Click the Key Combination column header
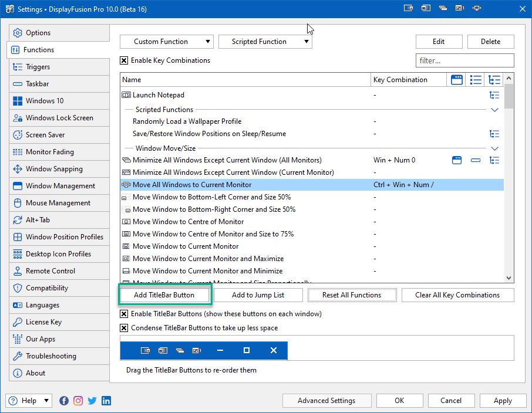Screen dimensions: 532x413 point(409,80)
